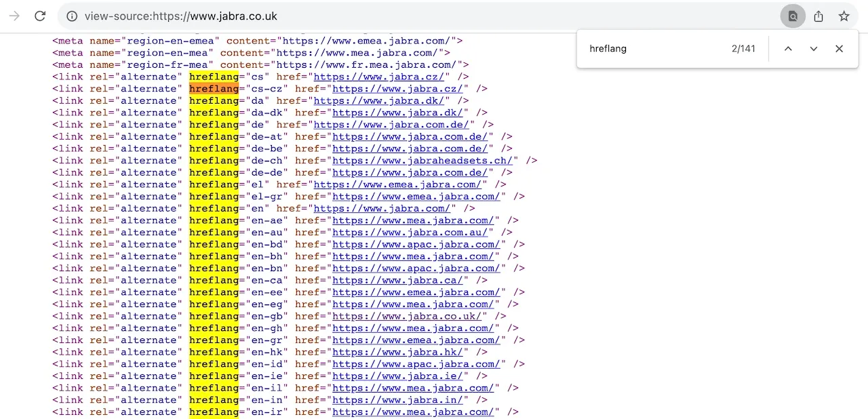
Task: Open the da-dk href link
Action: click(397, 113)
